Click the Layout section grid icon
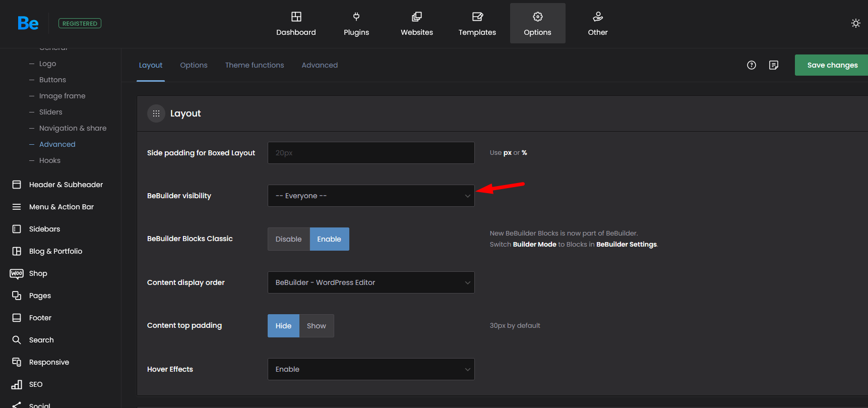 [x=156, y=113]
